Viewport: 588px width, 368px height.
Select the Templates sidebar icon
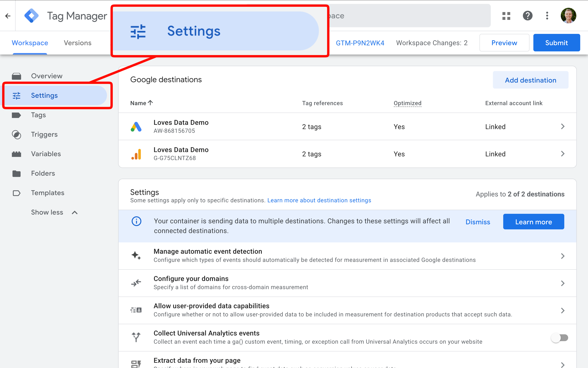pos(17,193)
